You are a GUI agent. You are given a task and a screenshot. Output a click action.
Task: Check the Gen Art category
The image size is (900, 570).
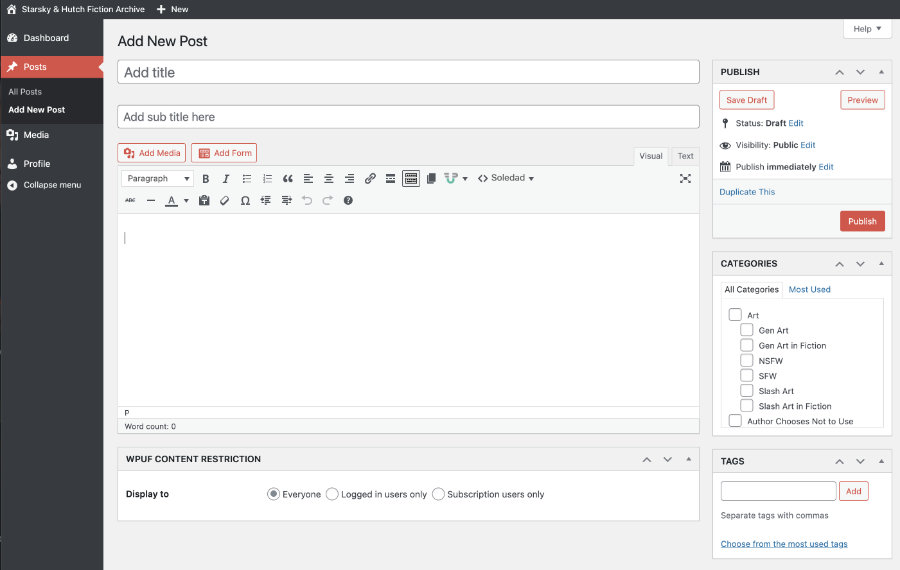tap(746, 329)
